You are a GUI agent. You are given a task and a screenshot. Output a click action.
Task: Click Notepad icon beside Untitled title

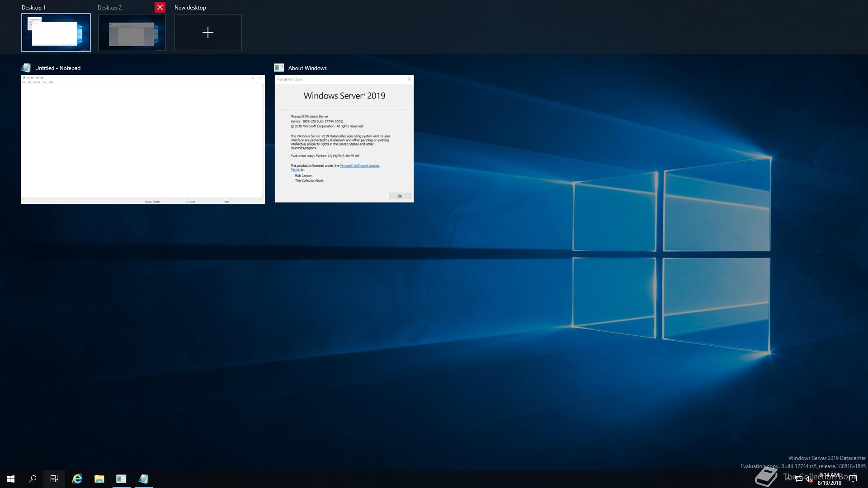click(x=26, y=68)
